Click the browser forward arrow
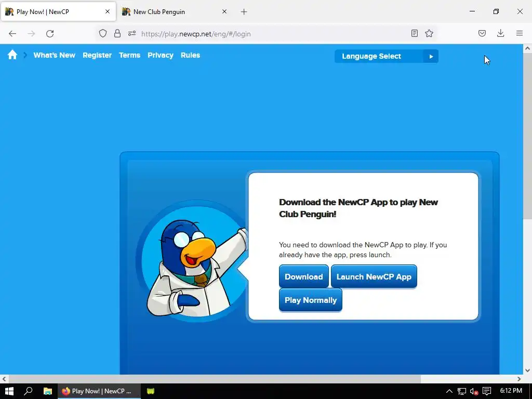 [31, 34]
